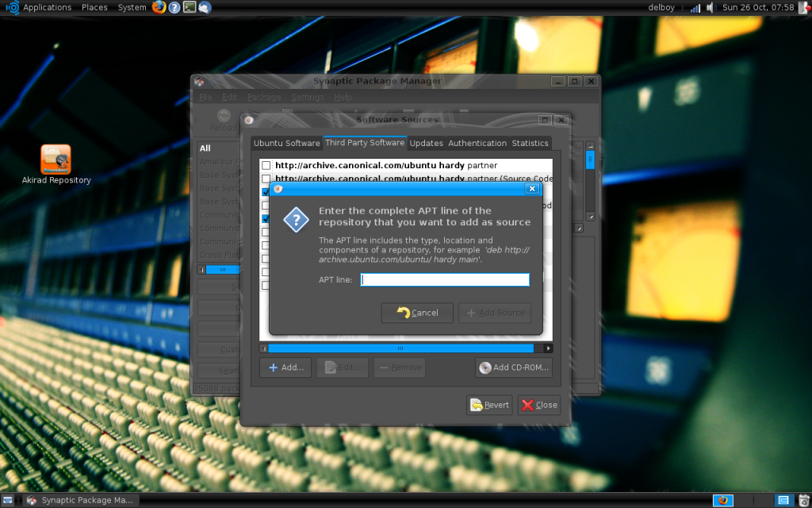Viewport: 812px width, 508px height.
Task: Click Reload in Synaptic's toolbar
Action: [223, 121]
